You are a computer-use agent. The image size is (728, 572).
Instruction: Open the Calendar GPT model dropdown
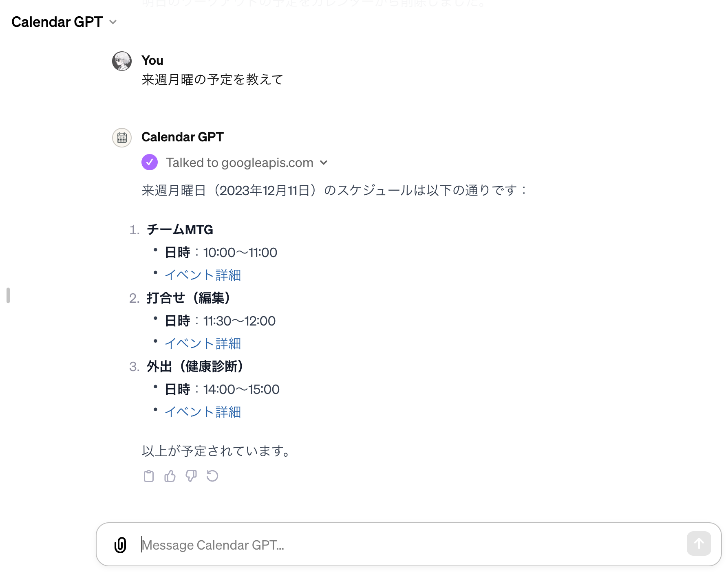[x=113, y=22]
